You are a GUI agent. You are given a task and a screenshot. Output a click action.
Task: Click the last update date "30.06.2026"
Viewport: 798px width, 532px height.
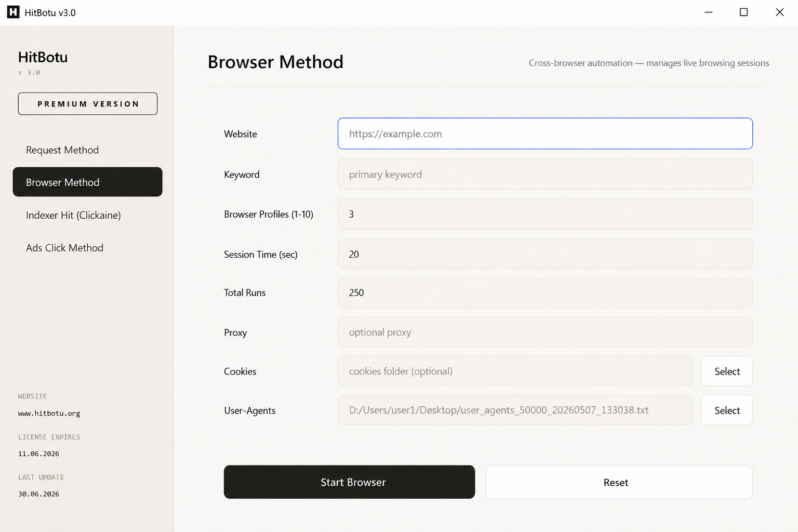tap(39, 494)
